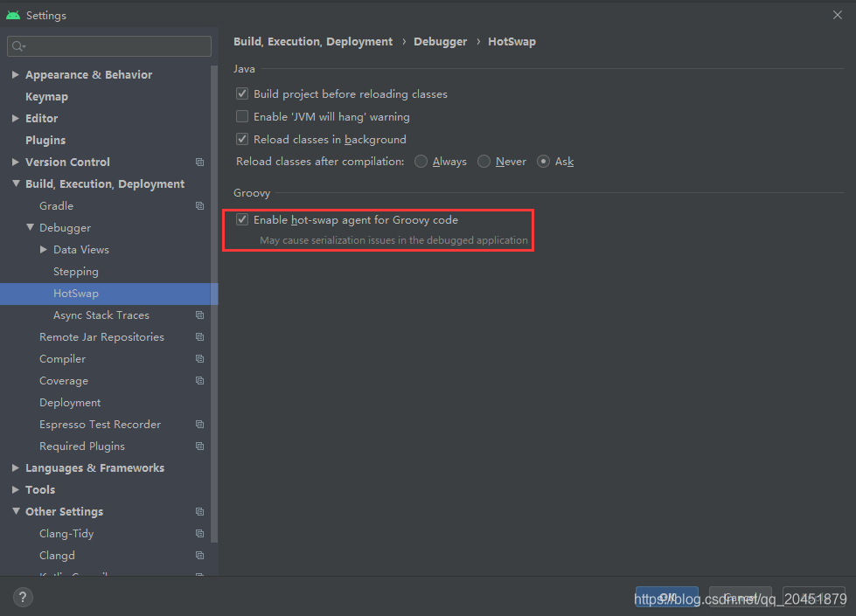
Task: Click project-level icon beside Remote Jar Repositories
Action: click(200, 336)
